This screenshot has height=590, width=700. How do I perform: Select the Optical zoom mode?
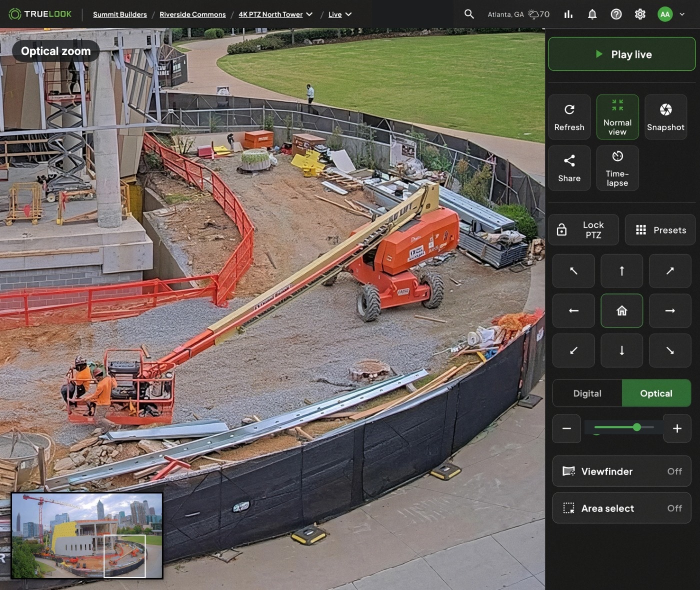pyautogui.click(x=656, y=393)
